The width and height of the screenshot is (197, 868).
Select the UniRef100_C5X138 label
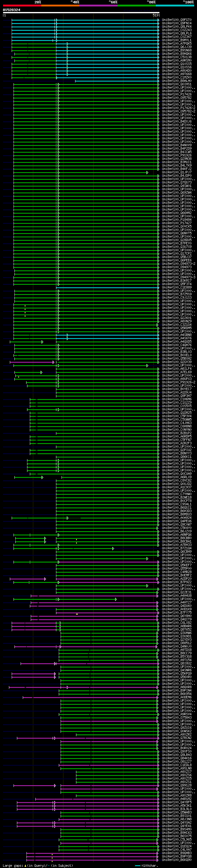[177, 57]
